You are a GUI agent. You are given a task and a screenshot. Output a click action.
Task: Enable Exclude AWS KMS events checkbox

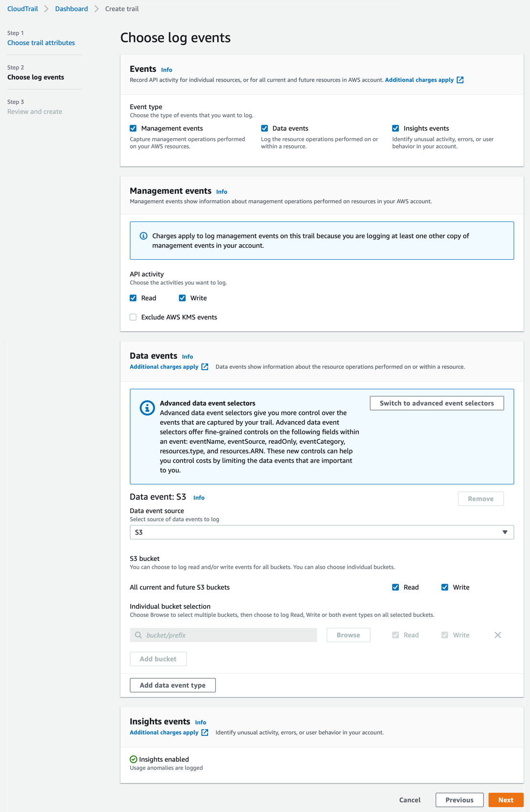pyautogui.click(x=133, y=317)
